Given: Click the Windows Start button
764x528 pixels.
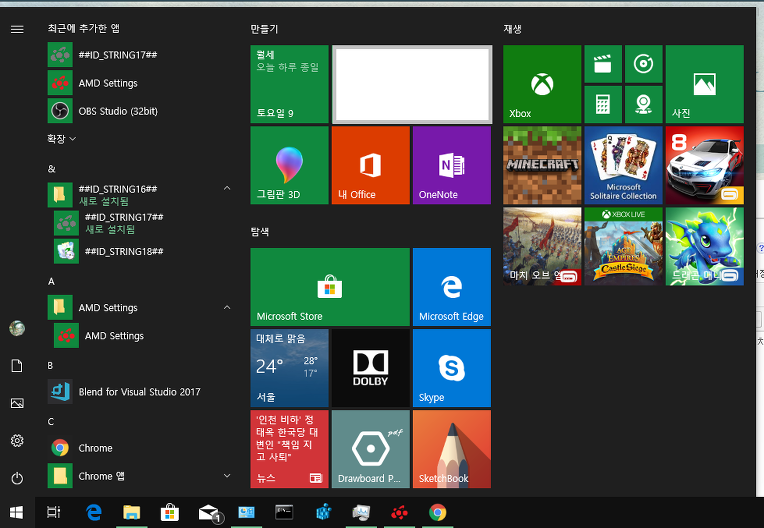Looking at the screenshot, I should [x=17, y=512].
